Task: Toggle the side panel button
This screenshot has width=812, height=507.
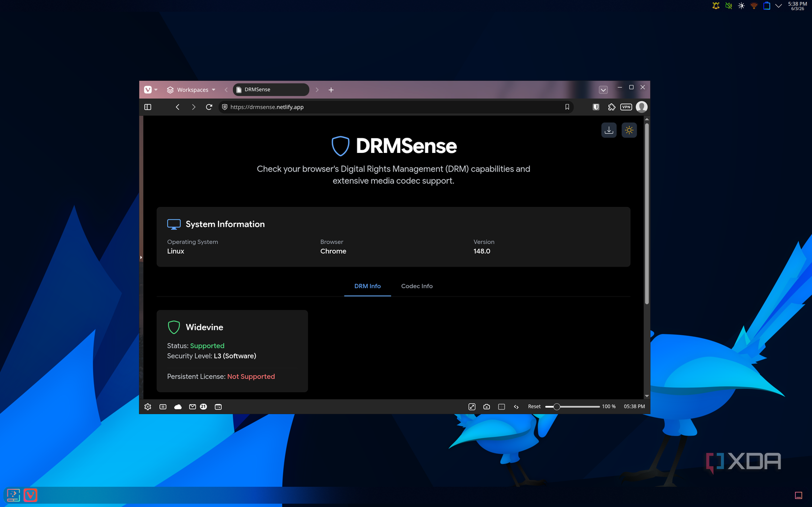Action: click(x=148, y=107)
